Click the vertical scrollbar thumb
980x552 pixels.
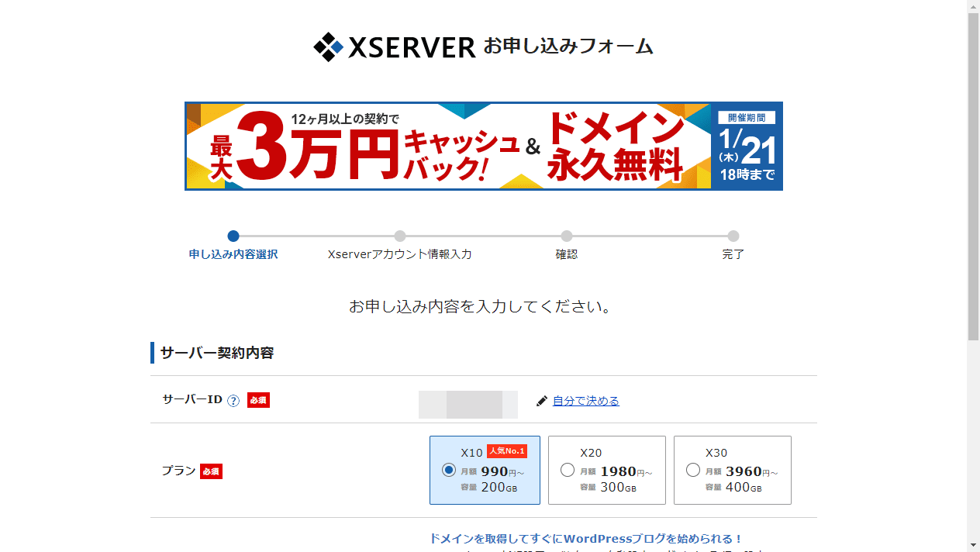tap(973, 177)
